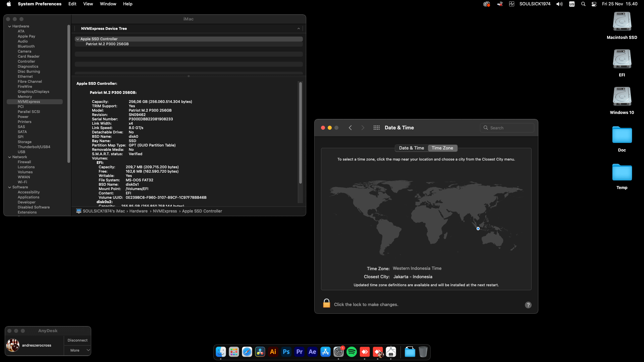Launch DaVinci Resolve from the Dock
The height and width of the screenshot is (362, 644).
pyautogui.click(x=260, y=352)
